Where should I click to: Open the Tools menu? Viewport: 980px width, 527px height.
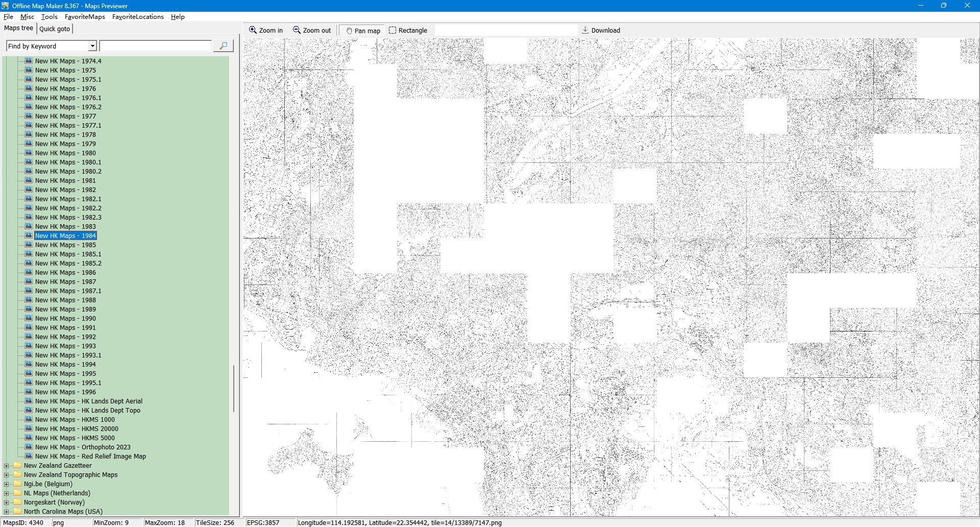pos(50,17)
